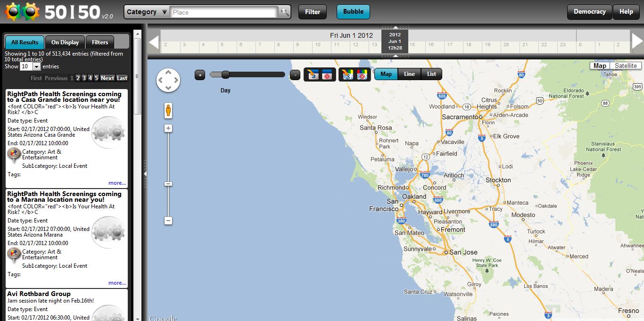Go to results page 5
Viewport: 644px width, 321px height.
tap(96, 78)
